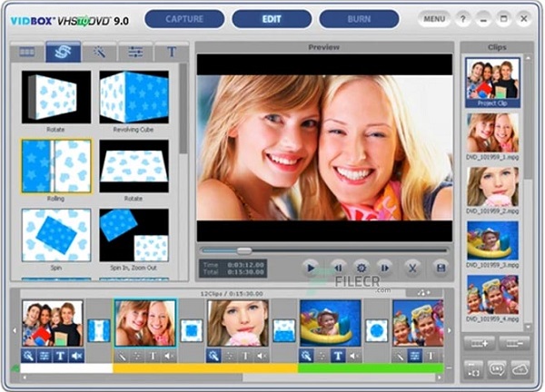Click the transition after the flower girl clip

pos(284,330)
